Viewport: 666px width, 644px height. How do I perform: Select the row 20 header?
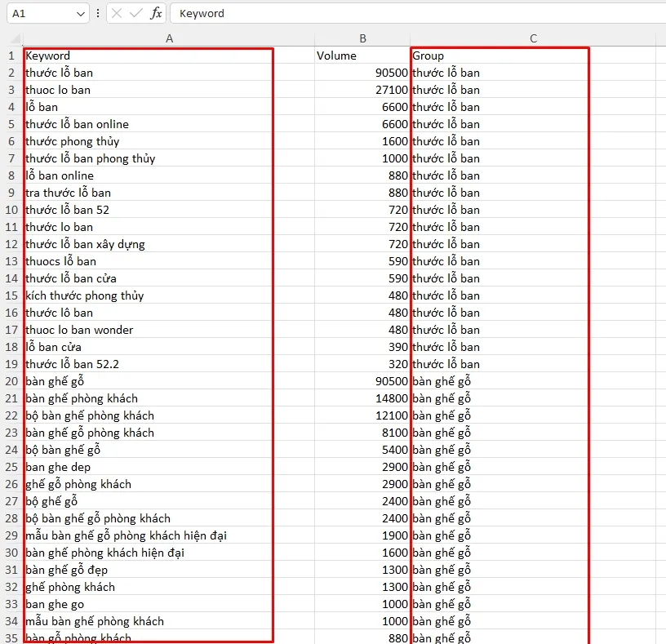coord(11,381)
